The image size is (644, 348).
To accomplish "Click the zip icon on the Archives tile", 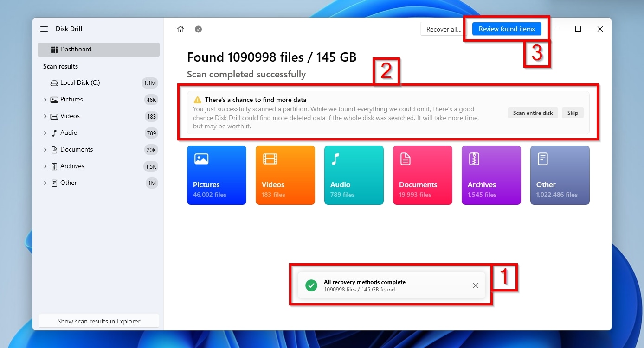I will point(474,159).
